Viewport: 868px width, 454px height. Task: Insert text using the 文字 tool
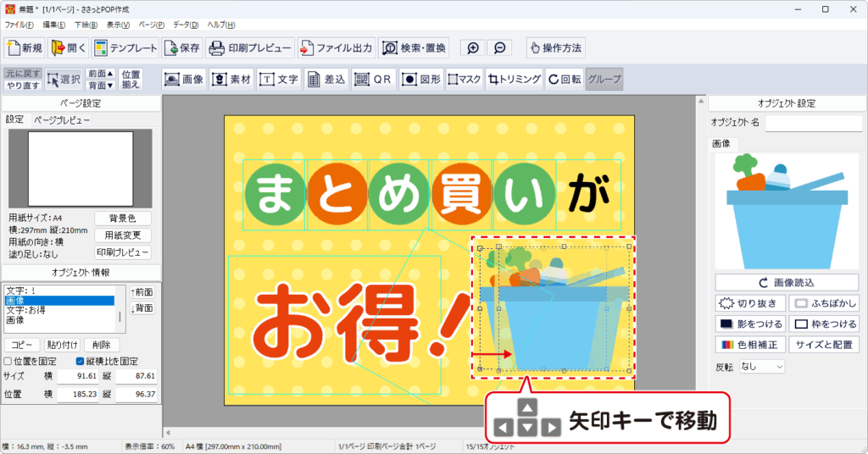click(279, 80)
